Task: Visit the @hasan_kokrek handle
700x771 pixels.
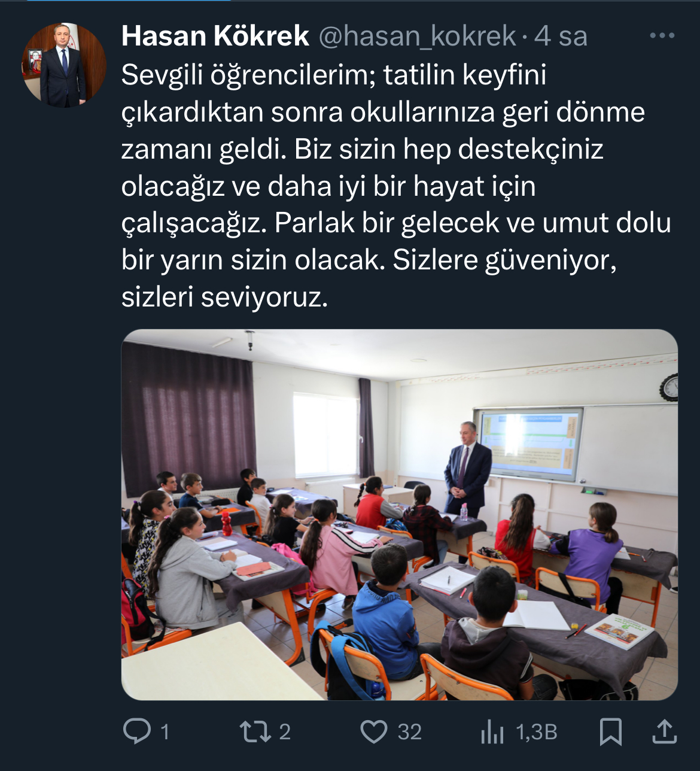Action: 417,37
